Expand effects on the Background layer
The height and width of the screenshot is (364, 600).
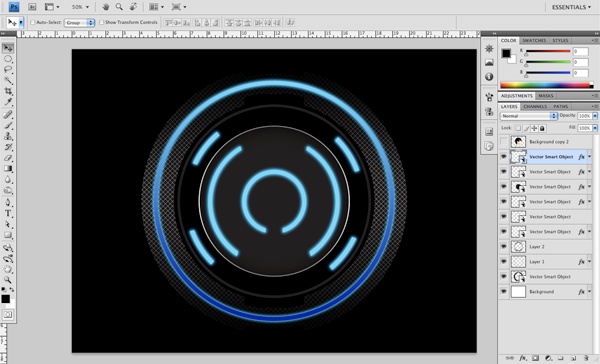(x=589, y=291)
